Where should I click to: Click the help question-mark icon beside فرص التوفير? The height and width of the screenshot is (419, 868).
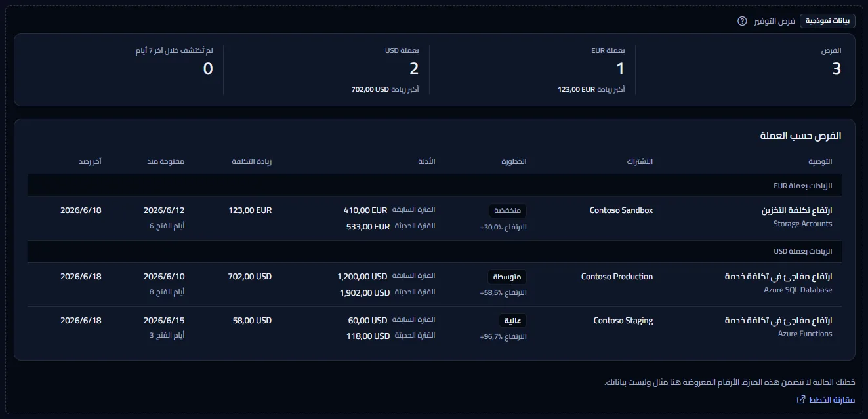pos(742,21)
